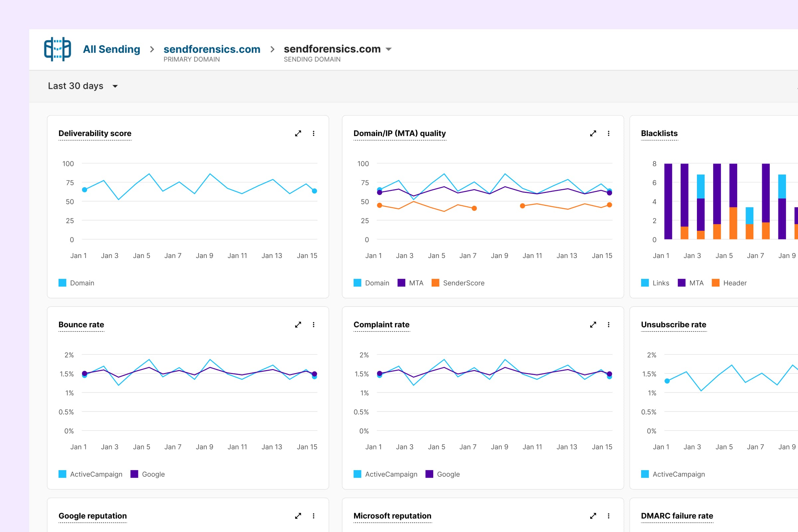Click MTA purple legend swatch in quality chart
This screenshot has height=532, width=798.
pyautogui.click(x=401, y=283)
